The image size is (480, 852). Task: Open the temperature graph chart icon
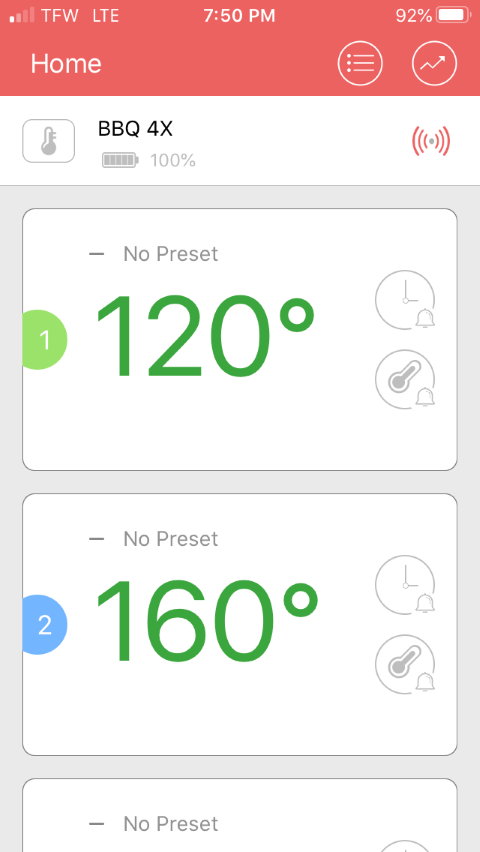click(x=434, y=63)
